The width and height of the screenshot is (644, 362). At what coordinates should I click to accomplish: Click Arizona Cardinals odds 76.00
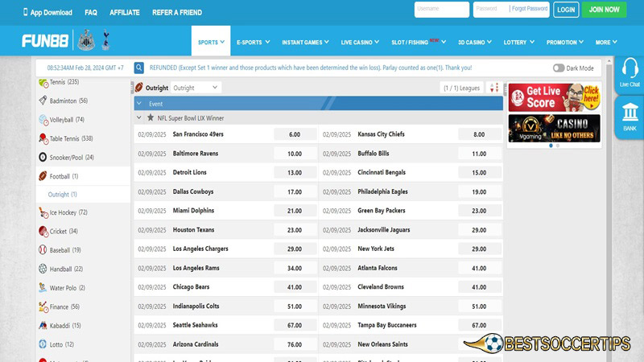[295, 344]
